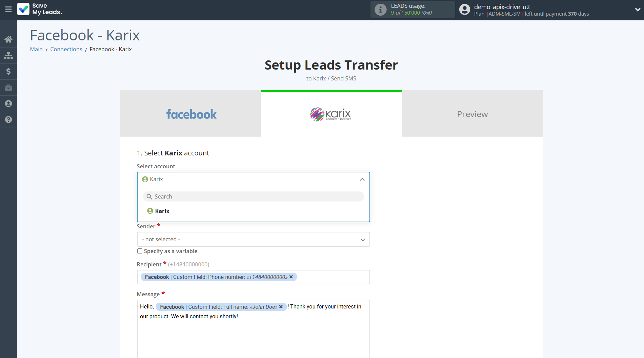Open the help question-mark icon in sidebar

[8, 120]
